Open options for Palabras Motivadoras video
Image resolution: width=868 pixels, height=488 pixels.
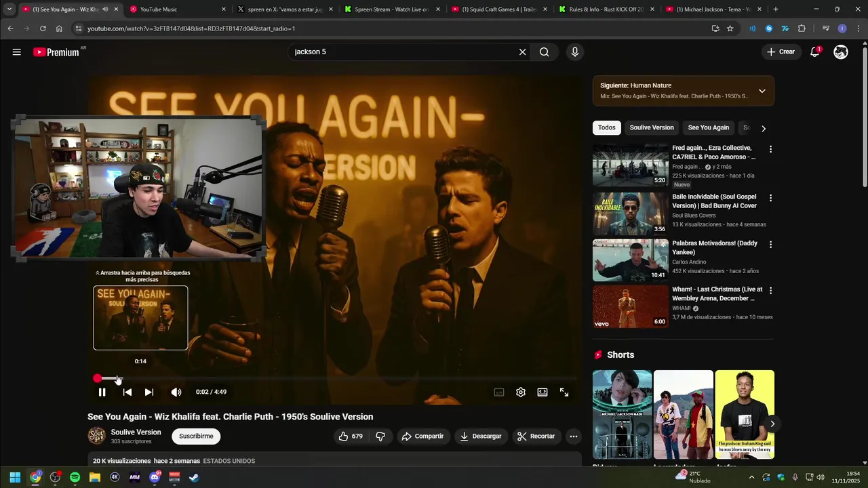tap(770, 244)
